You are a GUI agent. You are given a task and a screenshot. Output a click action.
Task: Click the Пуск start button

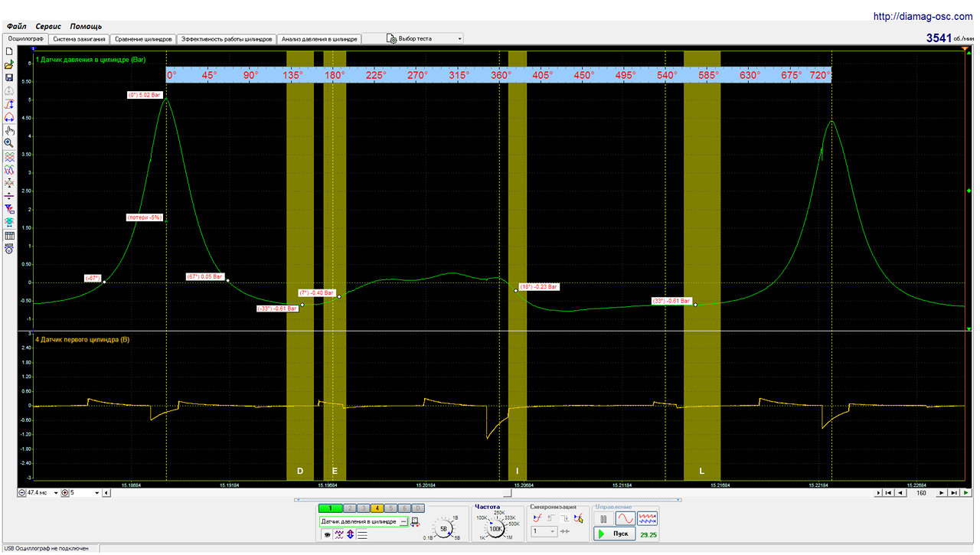click(614, 534)
